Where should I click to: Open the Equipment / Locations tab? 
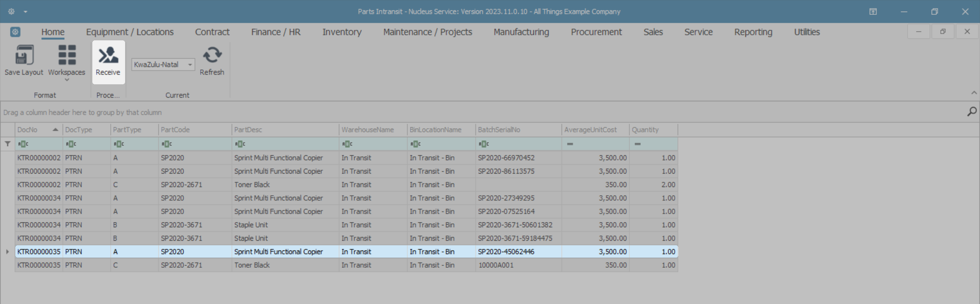130,32
